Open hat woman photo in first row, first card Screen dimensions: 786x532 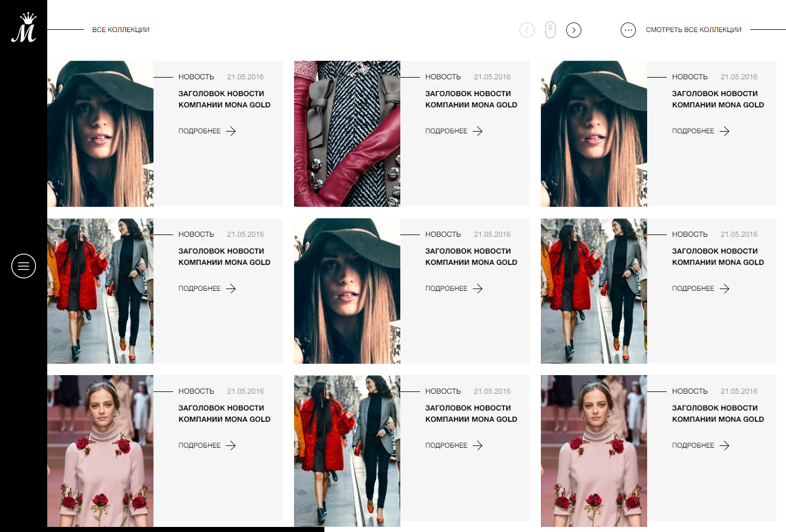tap(100, 134)
